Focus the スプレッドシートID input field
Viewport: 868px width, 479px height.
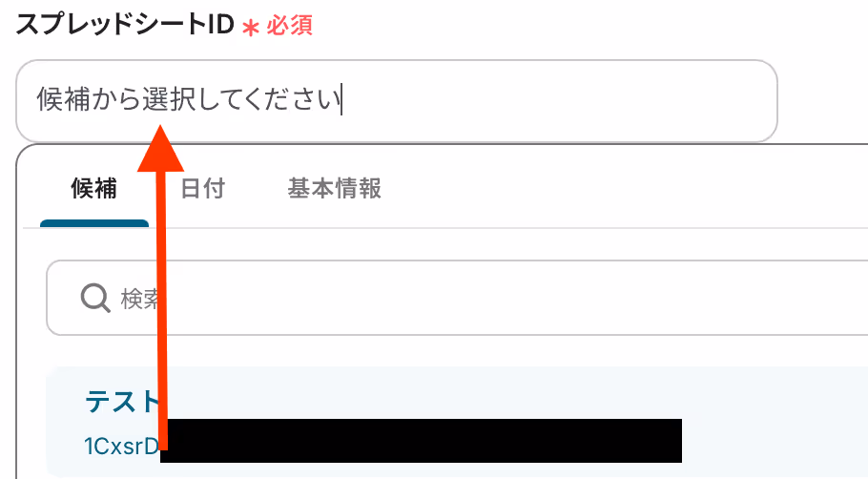397,101
